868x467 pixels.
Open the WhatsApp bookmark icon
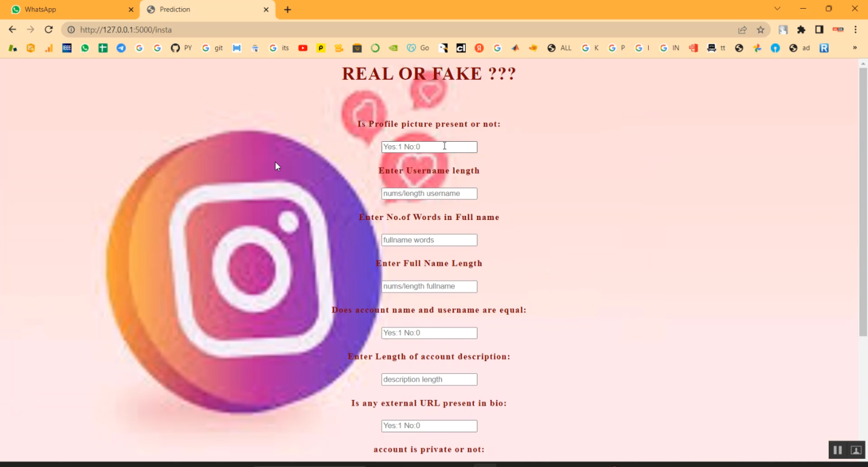85,48
